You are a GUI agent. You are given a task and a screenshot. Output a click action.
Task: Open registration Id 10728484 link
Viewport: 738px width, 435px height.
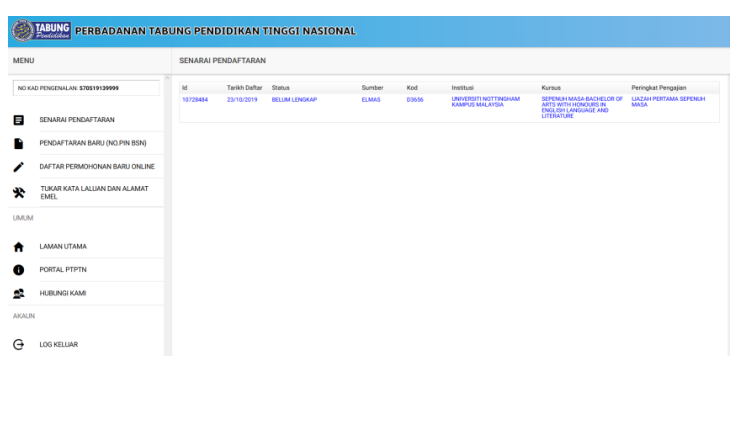(x=195, y=100)
